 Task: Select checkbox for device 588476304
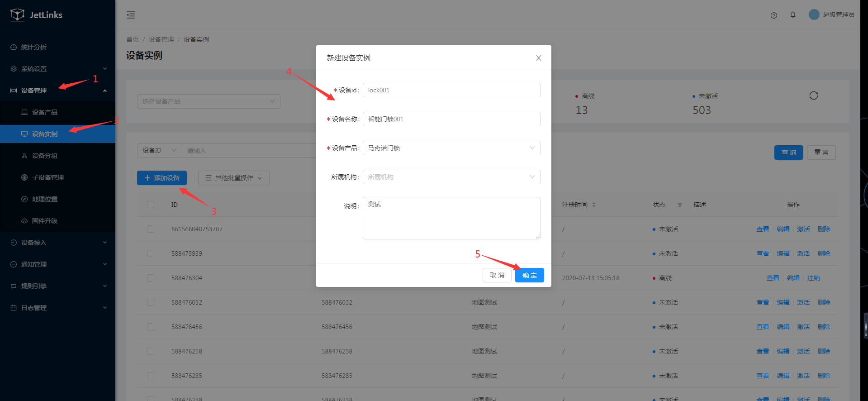[151, 278]
